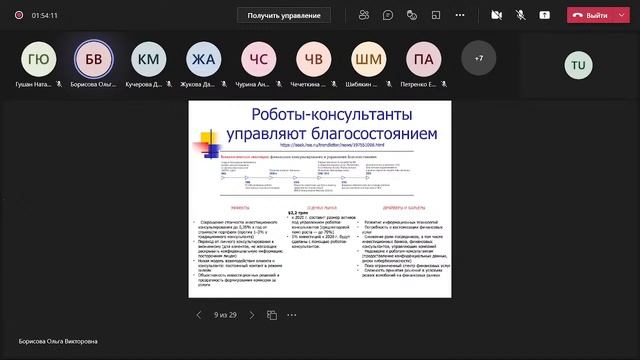Toggle the camera on
Screen dimensions: 640x360
tap(496, 15)
